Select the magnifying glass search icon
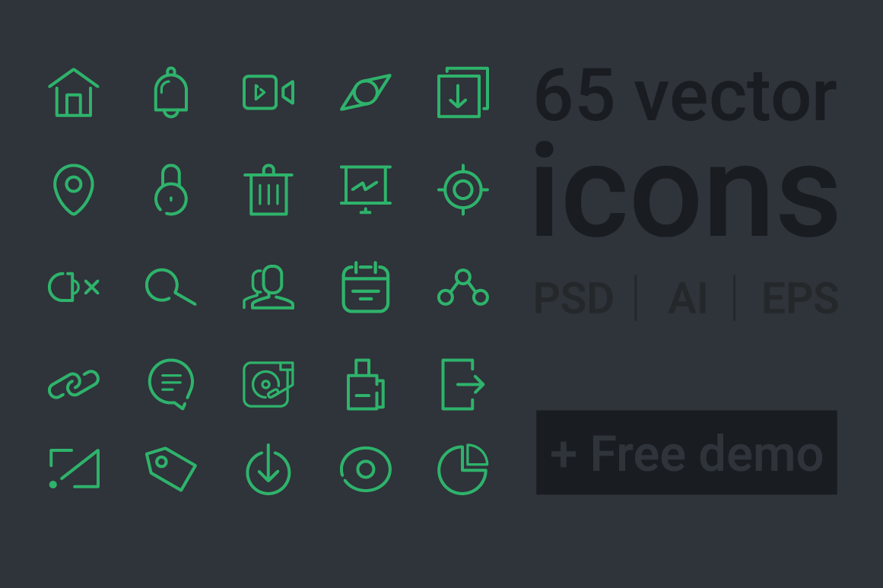The image size is (883, 588). [x=170, y=288]
